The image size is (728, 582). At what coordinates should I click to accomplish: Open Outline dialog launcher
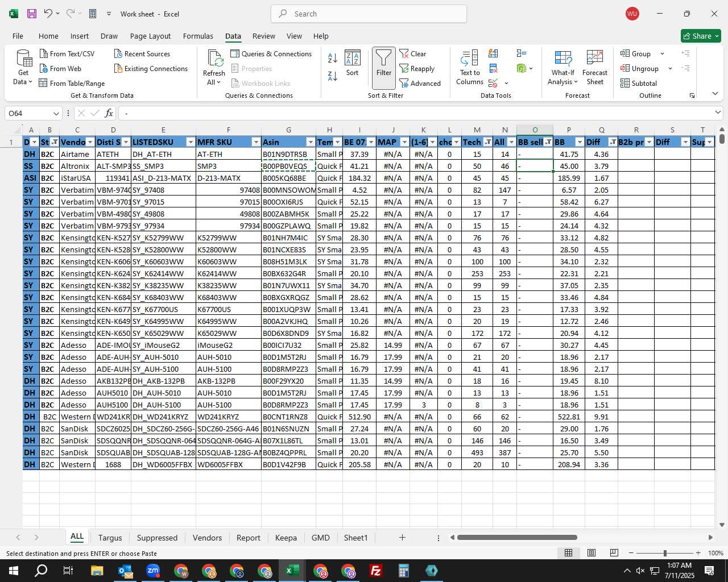pyautogui.click(x=692, y=95)
